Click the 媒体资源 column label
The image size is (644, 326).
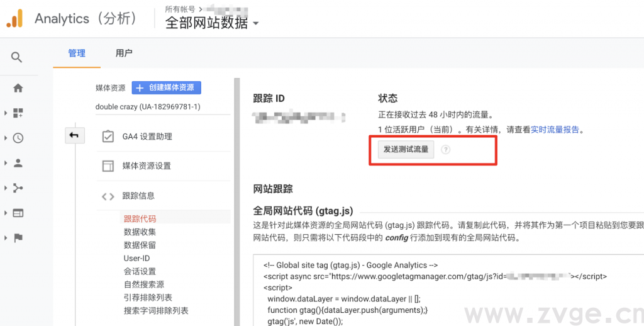[111, 88]
